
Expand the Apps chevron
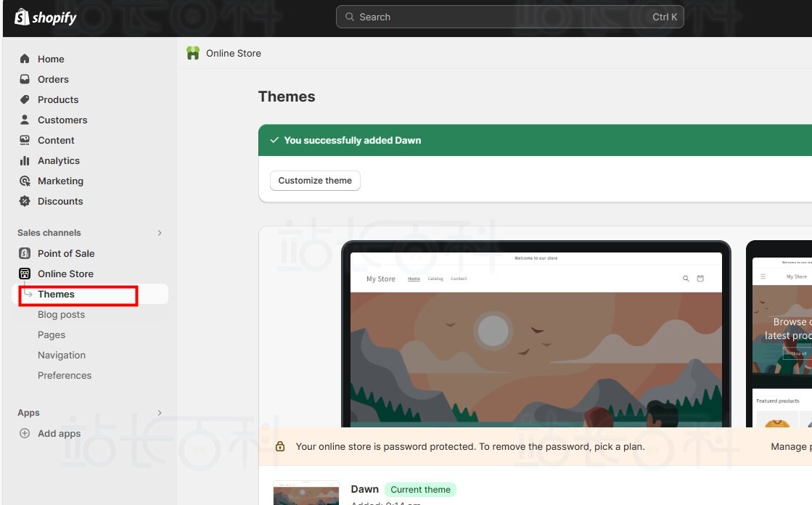point(160,413)
